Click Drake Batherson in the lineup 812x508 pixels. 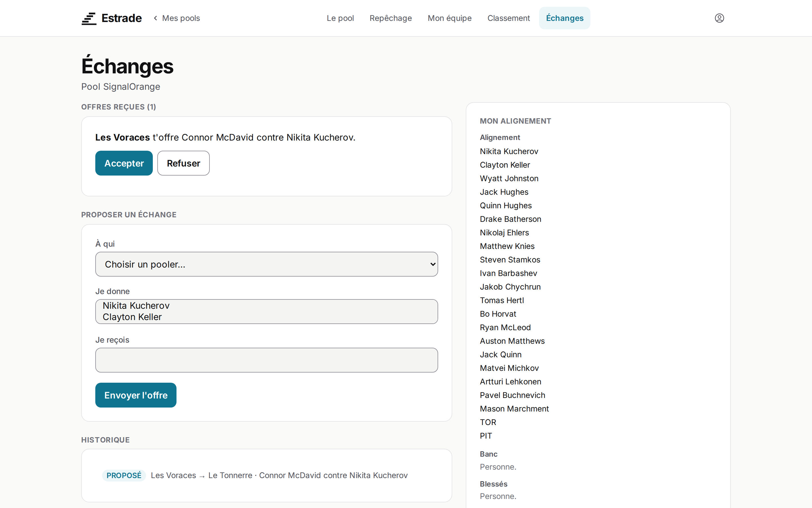point(510,219)
